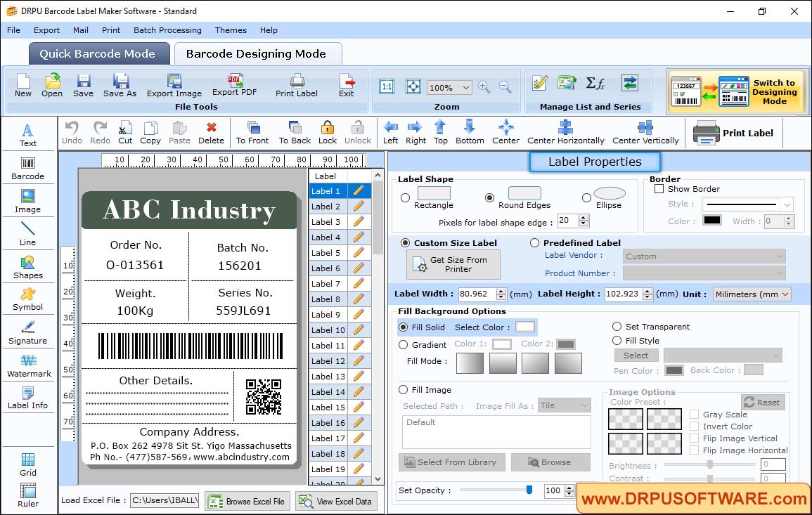Increase Label Width stepper
Viewport: 812px width, 515px height.
(x=501, y=291)
